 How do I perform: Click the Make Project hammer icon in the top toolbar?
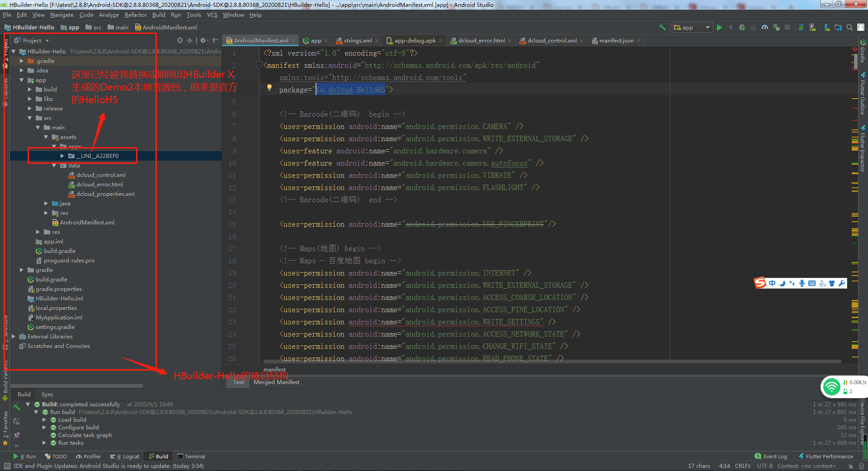(x=662, y=27)
